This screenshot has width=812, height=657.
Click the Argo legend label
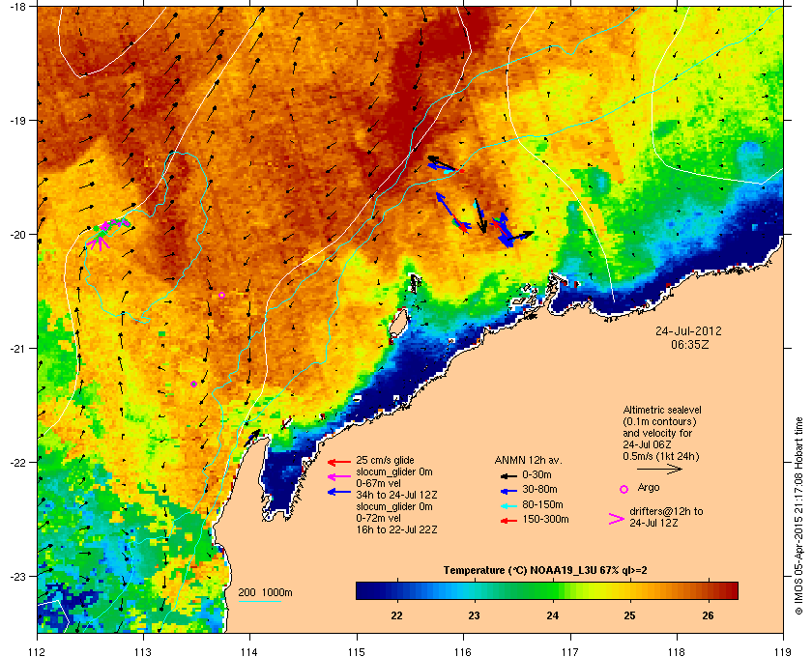[x=649, y=487]
